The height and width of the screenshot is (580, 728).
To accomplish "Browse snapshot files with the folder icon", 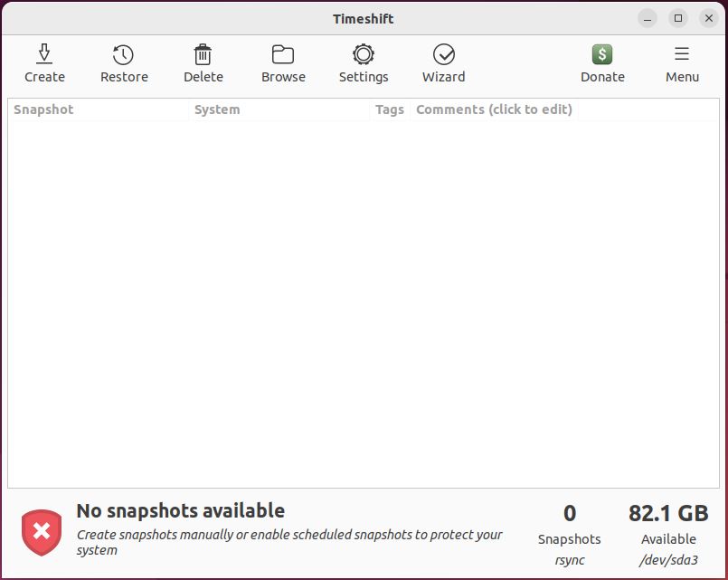I will (283, 55).
